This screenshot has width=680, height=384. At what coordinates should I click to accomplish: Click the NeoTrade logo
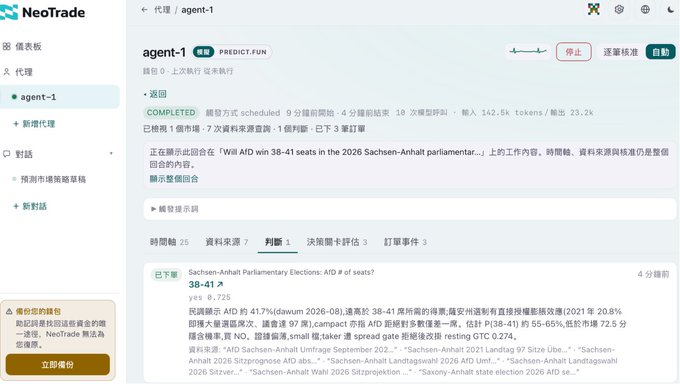(42, 12)
